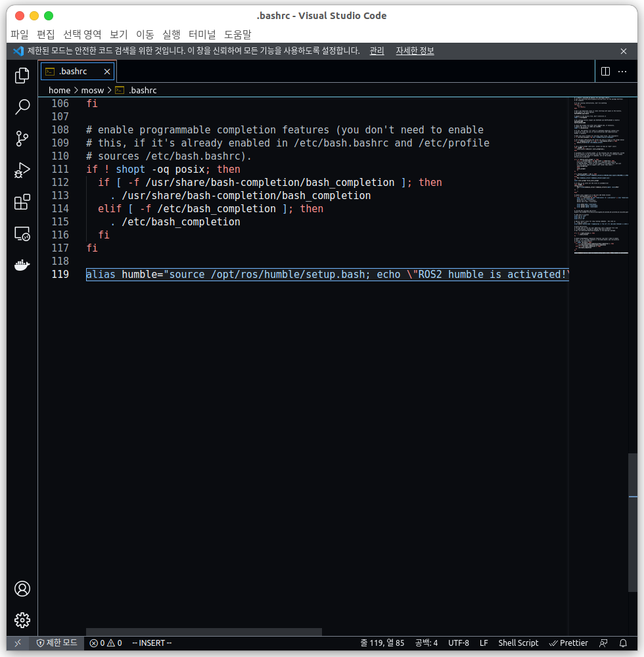Click the horizontal scrollbar at editor bottom
This screenshot has height=657, width=644.
(204, 631)
